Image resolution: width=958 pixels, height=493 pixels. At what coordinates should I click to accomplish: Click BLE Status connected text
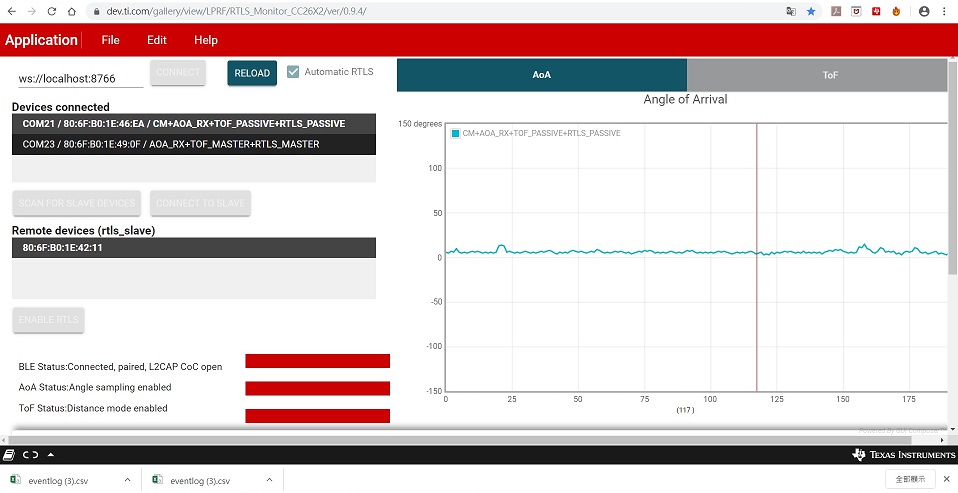tap(120, 367)
